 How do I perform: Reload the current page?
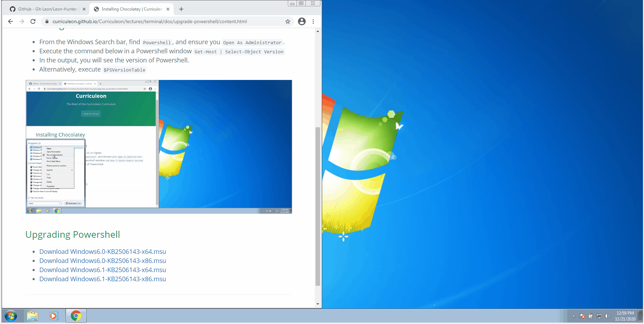(x=33, y=21)
